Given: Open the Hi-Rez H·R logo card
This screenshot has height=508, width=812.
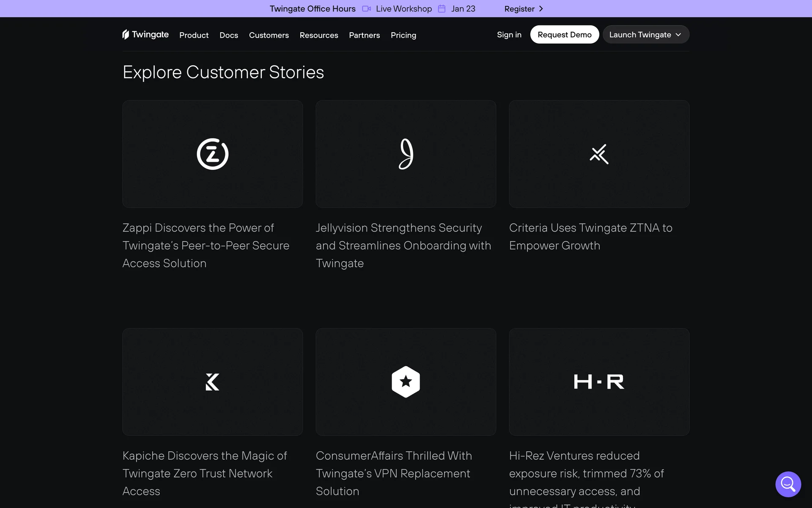Looking at the screenshot, I should pos(599,382).
